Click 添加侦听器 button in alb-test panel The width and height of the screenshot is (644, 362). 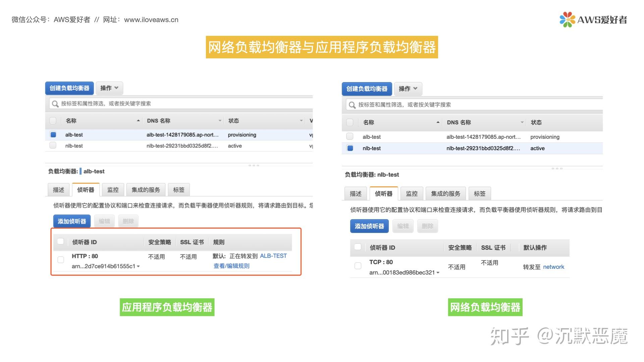pyautogui.click(x=72, y=222)
